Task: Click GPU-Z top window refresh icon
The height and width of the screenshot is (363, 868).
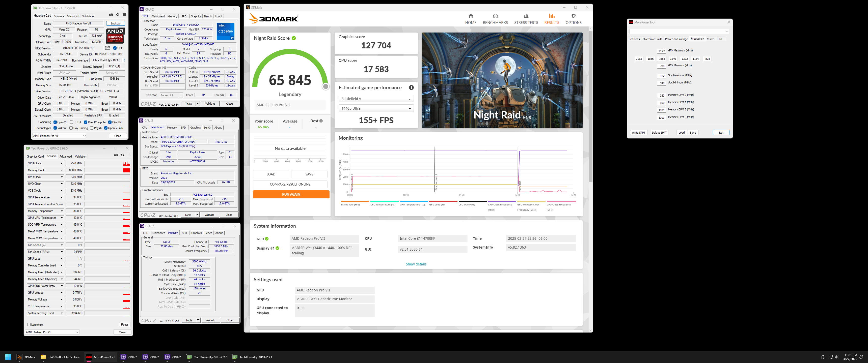Action: pos(118,15)
